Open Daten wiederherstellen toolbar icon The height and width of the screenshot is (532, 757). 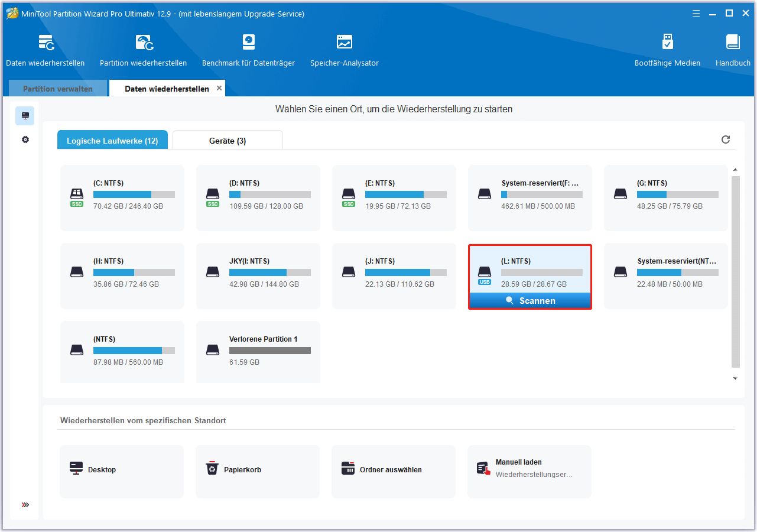pos(46,42)
